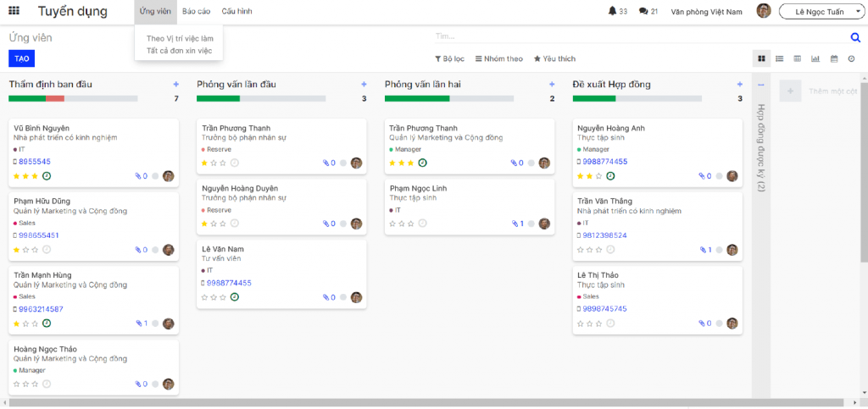Set second star on Trần Văn Thắng card

(x=590, y=250)
